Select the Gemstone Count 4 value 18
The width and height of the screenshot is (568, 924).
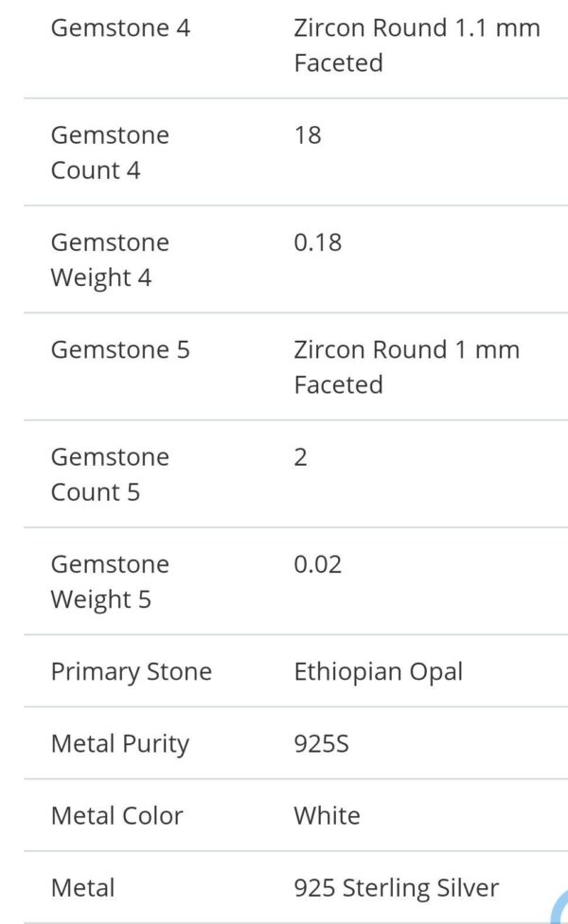(308, 135)
